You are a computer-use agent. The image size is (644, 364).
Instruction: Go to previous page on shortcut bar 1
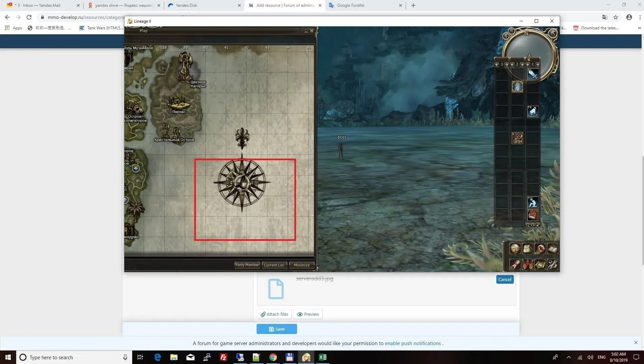point(528,64)
